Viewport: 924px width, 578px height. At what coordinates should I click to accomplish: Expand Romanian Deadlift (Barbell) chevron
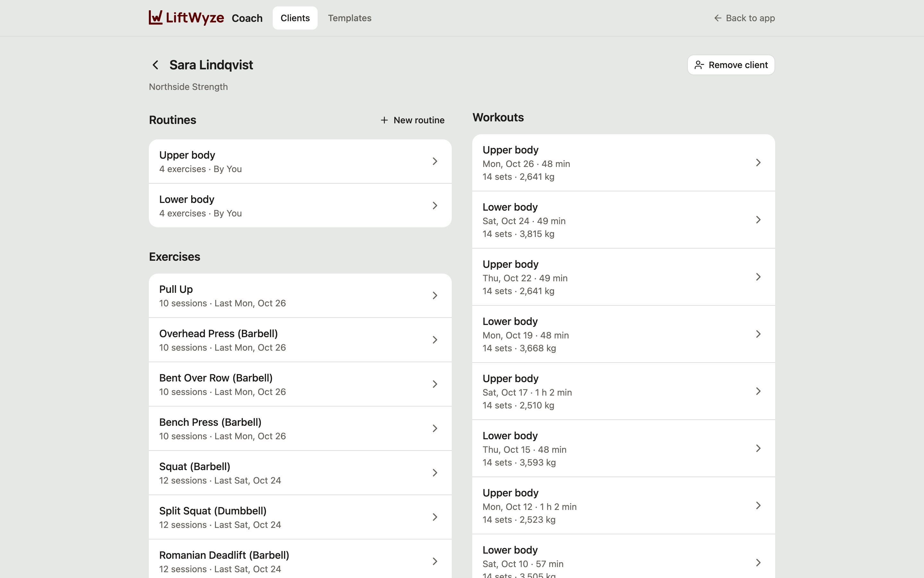click(x=435, y=562)
